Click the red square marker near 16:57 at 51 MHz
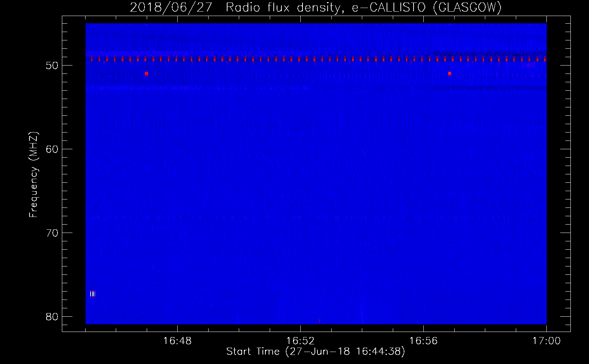589x364 pixels. pyautogui.click(x=450, y=74)
